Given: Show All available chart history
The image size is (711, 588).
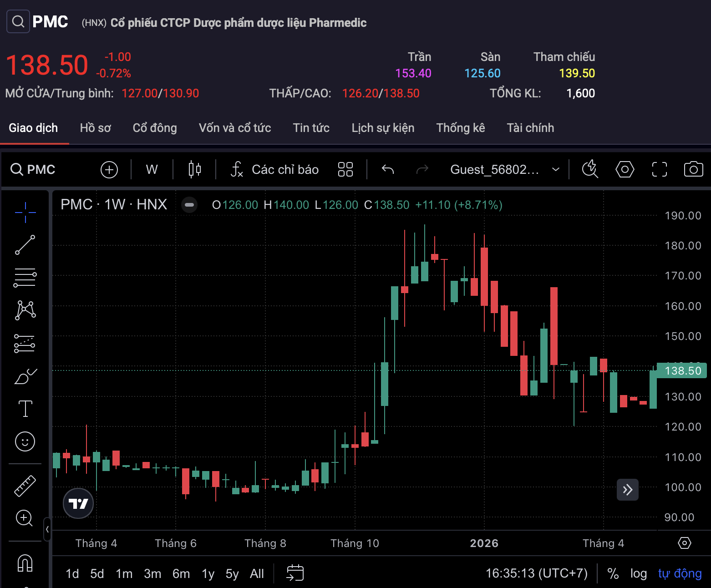Looking at the screenshot, I should point(257,573).
